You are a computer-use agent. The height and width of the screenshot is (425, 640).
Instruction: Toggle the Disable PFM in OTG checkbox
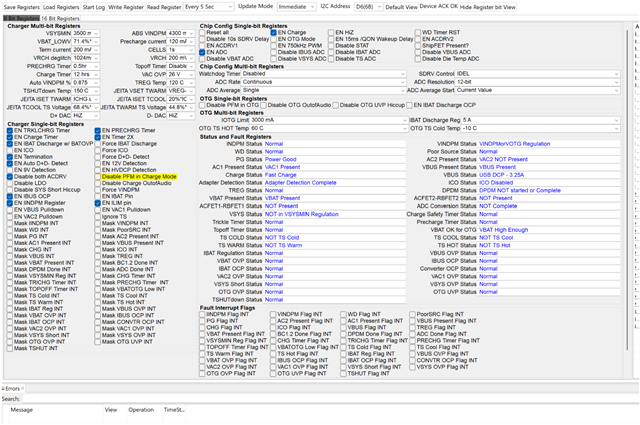point(202,105)
